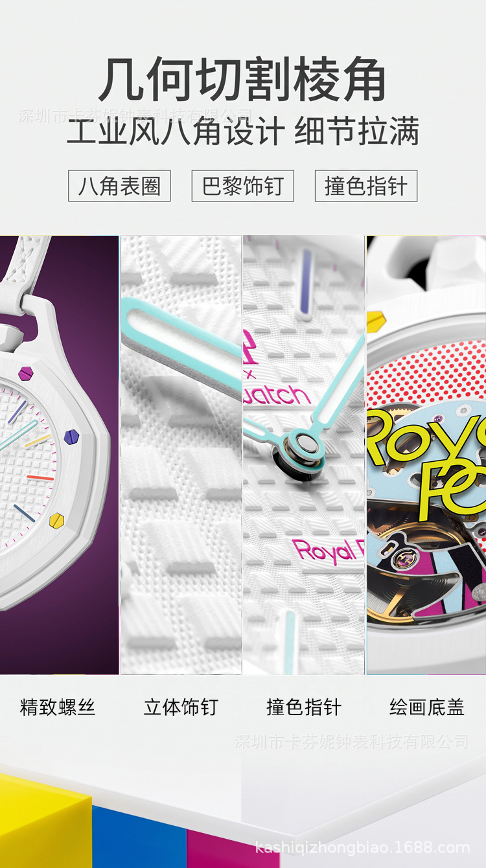Open the painted caseback movement image
486x868 pixels.
(x=426, y=455)
